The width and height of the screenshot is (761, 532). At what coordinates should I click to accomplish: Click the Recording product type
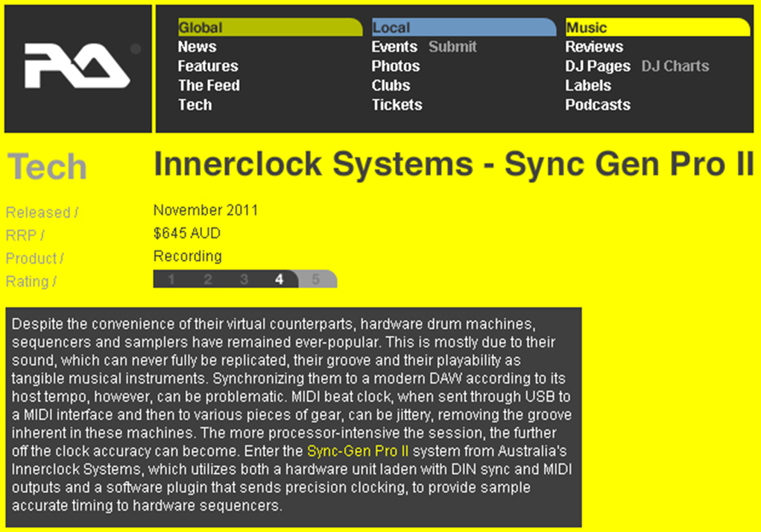[188, 256]
